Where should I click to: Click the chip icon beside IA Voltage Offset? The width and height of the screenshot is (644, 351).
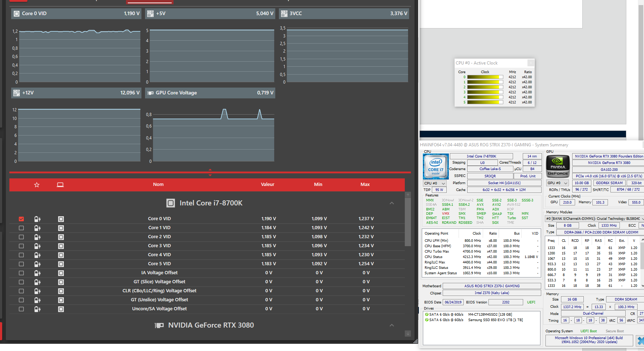pos(61,273)
